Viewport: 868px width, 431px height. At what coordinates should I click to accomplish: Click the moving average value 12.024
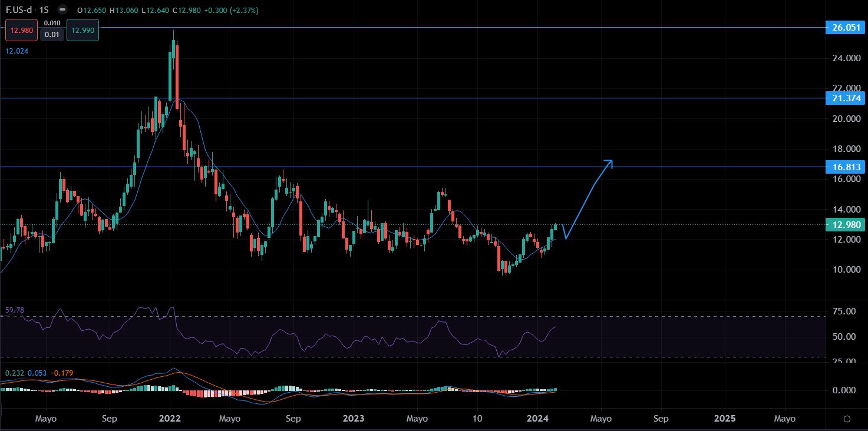(17, 51)
